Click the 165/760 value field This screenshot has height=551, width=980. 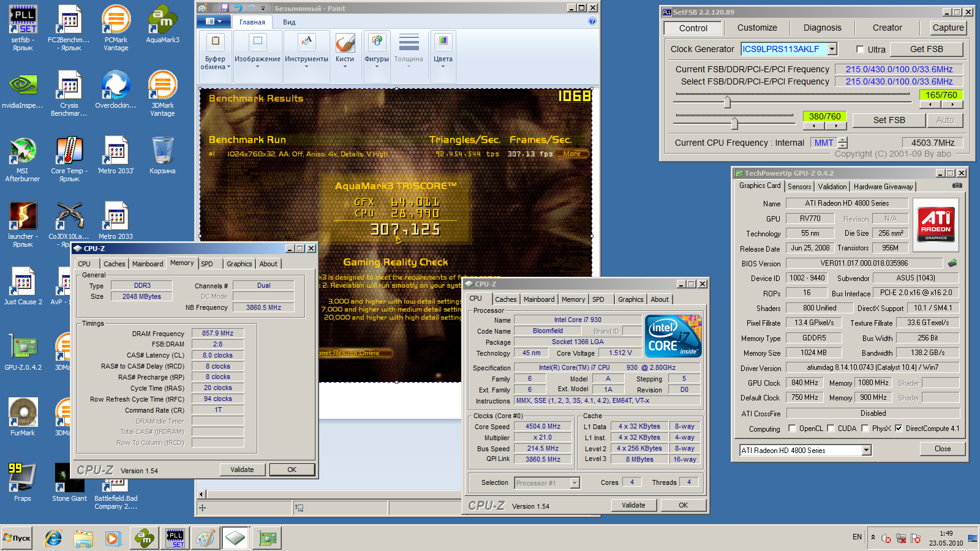tap(941, 95)
